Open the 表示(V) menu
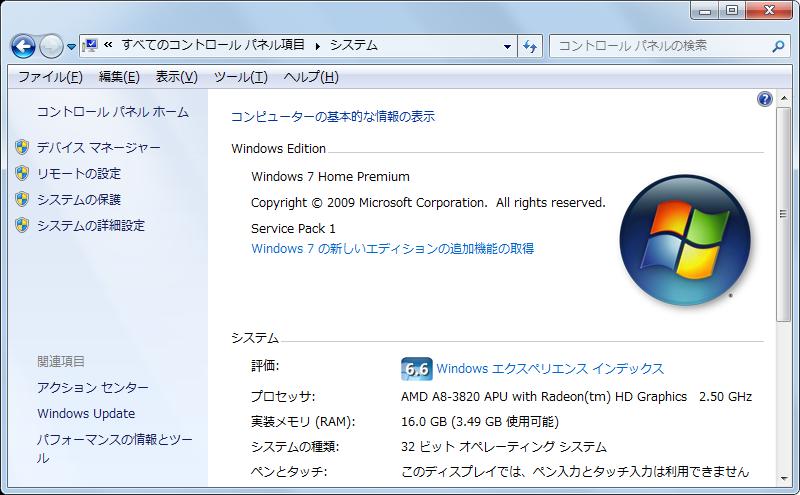The image size is (800, 495). pos(176,77)
